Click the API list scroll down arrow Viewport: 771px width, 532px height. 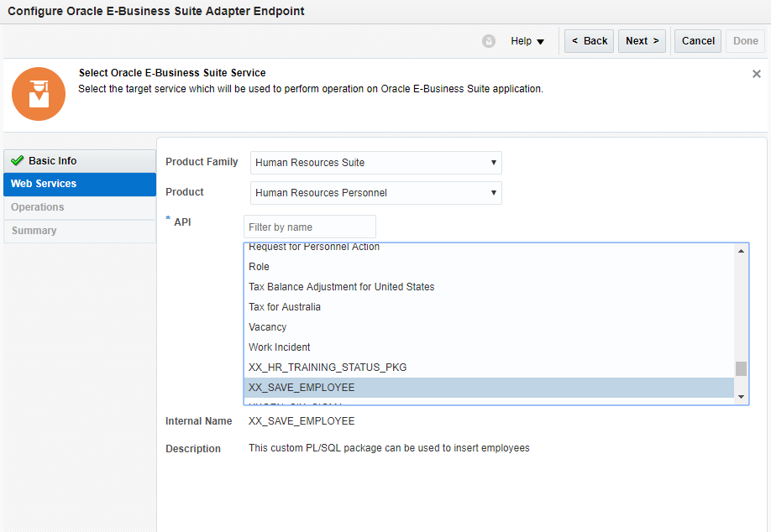(742, 396)
